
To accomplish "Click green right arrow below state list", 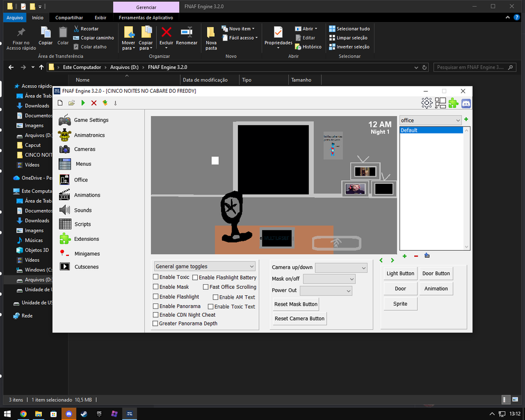I will click(393, 260).
